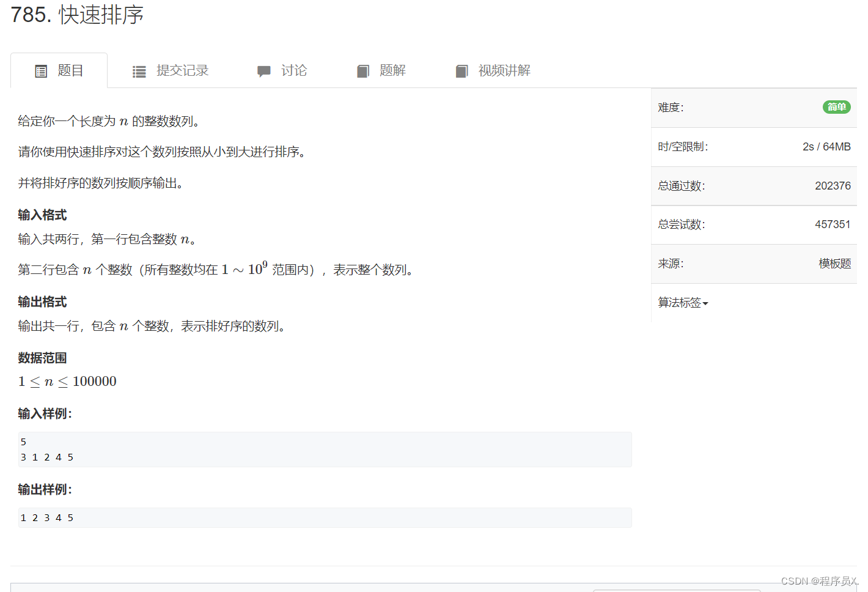Click the book icon beside 题解
This screenshot has width=868, height=592.
[x=363, y=70]
